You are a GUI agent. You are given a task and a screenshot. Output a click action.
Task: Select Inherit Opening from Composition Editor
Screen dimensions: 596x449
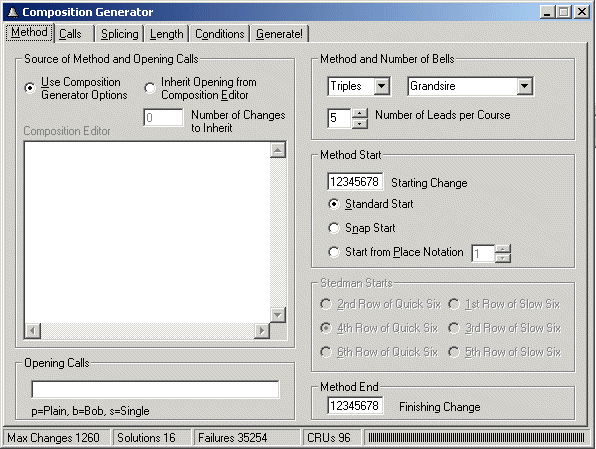pos(150,88)
